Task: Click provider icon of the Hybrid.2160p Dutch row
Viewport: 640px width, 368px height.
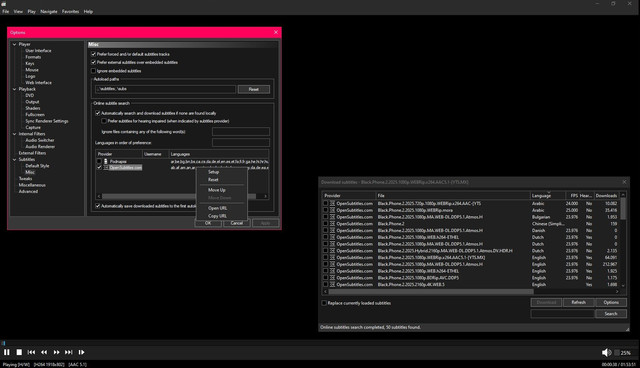Action: tap(332, 251)
